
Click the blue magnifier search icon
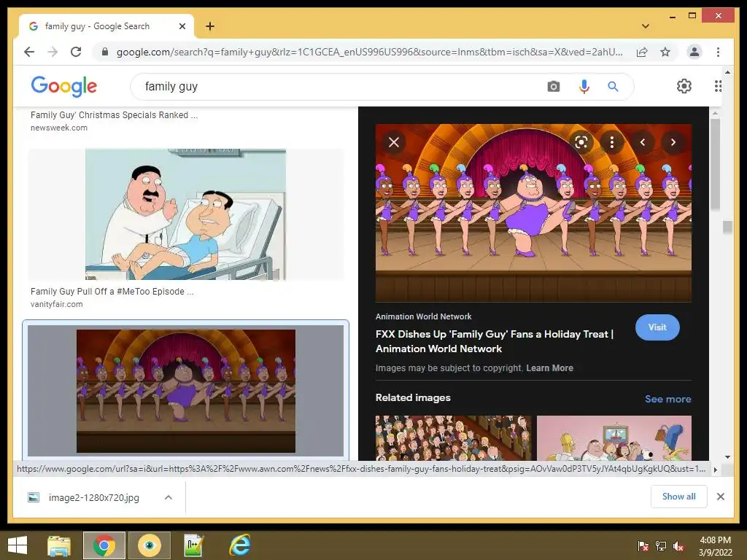tap(613, 87)
